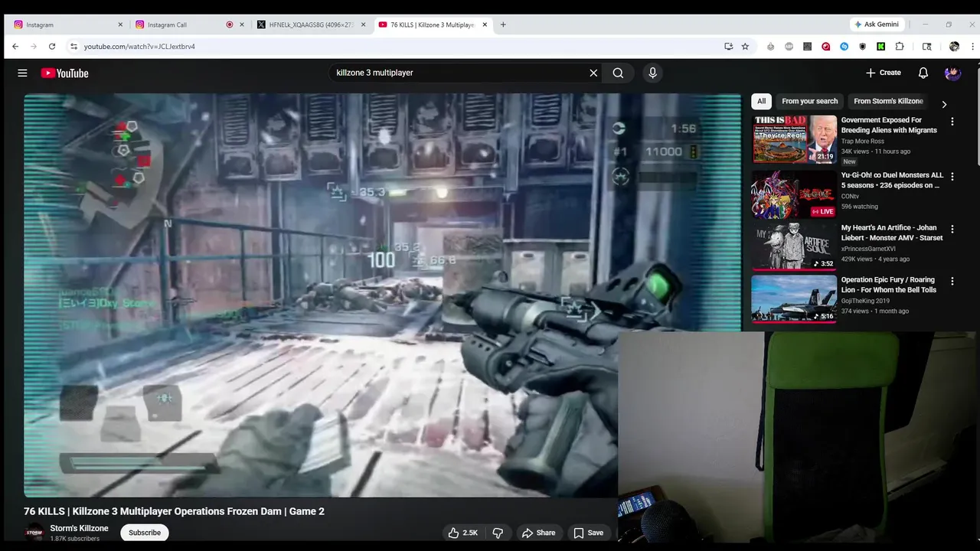Image resolution: width=980 pixels, height=551 pixels.
Task: Go back to the previous page
Action: click(x=15, y=47)
